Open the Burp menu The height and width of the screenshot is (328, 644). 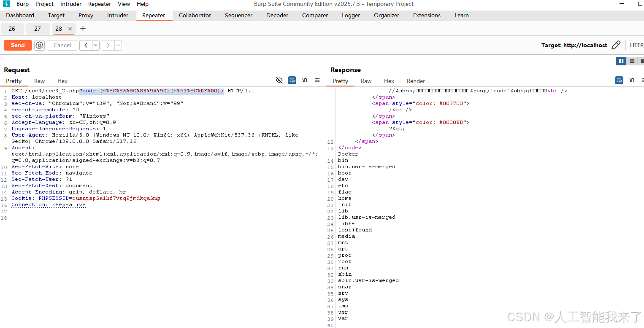click(23, 4)
